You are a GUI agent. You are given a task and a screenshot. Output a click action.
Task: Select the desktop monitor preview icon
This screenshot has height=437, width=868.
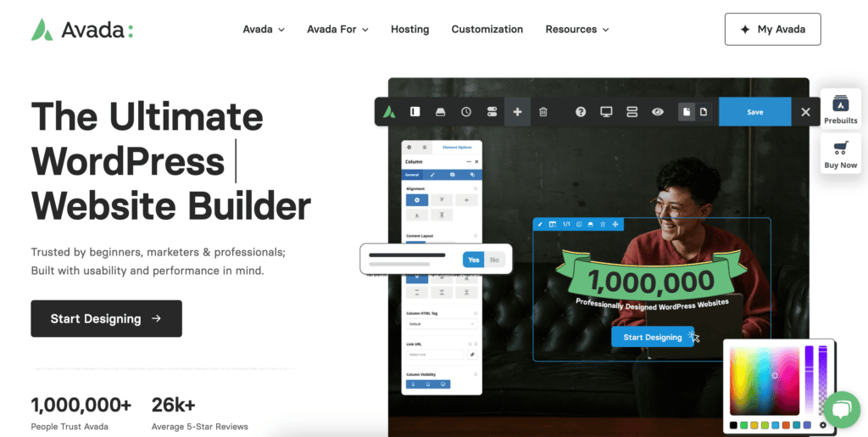pos(606,112)
